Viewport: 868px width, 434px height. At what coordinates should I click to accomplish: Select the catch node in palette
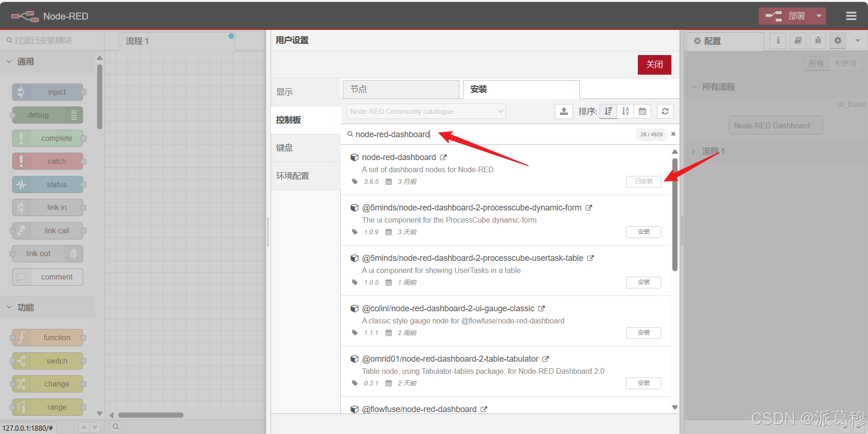[48, 161]
